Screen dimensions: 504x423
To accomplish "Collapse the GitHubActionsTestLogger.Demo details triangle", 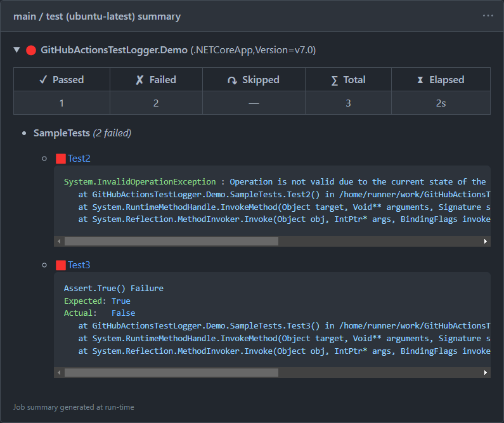I will click(16, 50).
